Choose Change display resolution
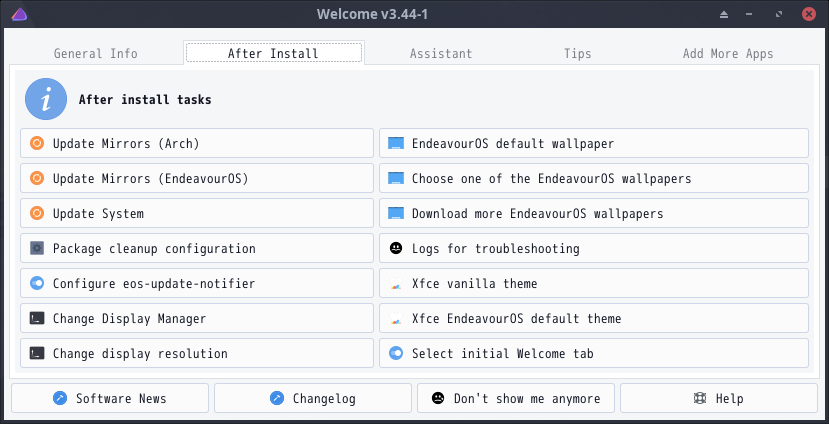 point(197,353)
